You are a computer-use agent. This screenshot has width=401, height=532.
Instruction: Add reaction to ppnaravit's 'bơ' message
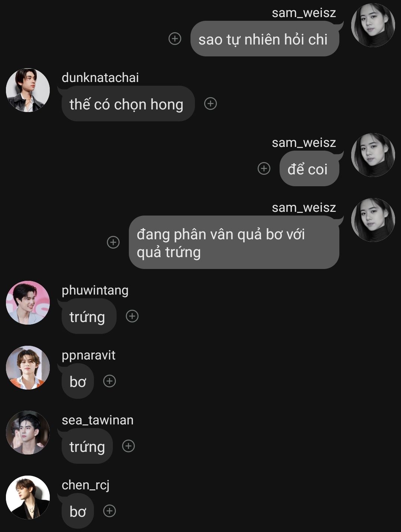click(x=110, y=381)
